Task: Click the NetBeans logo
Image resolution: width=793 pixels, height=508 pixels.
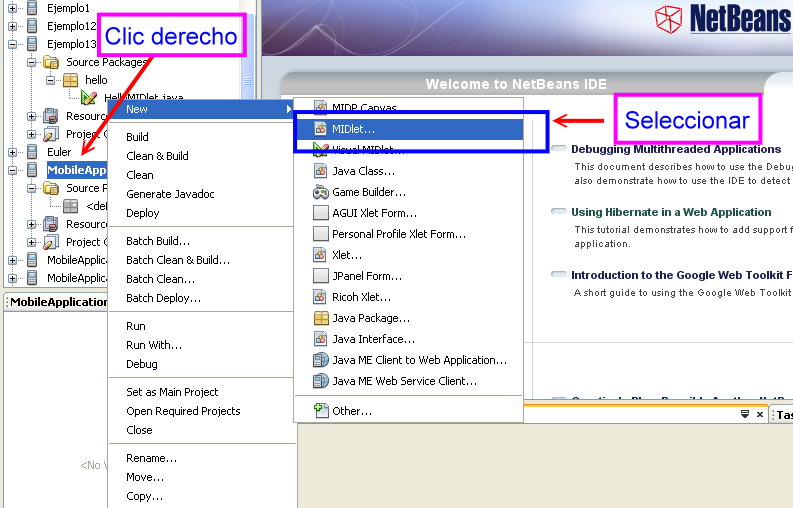Action: [722, 19]
